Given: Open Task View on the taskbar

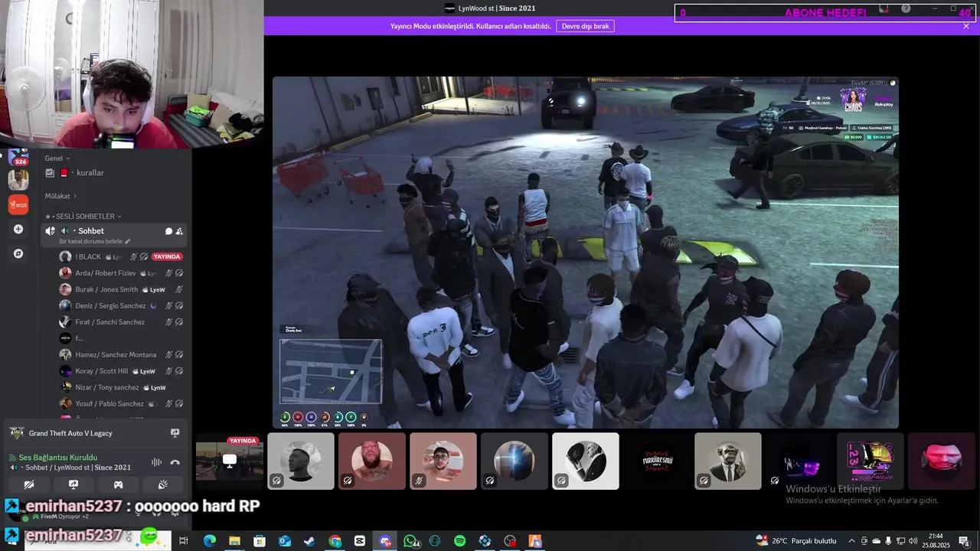Looking at the screenshot, I should [x=184, y=541].
